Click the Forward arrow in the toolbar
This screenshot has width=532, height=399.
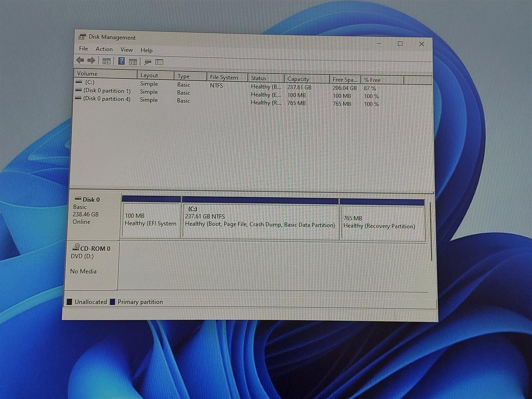click(x=91, y=61)
